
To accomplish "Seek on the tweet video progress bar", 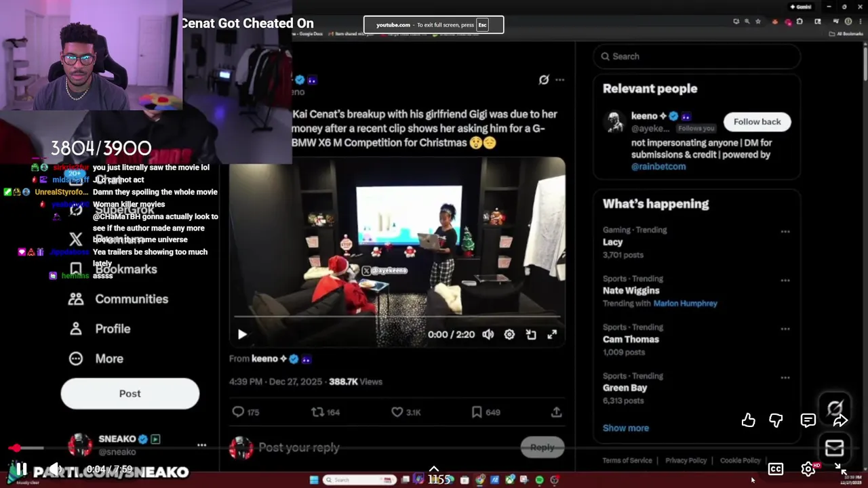I will pos(397,317).
